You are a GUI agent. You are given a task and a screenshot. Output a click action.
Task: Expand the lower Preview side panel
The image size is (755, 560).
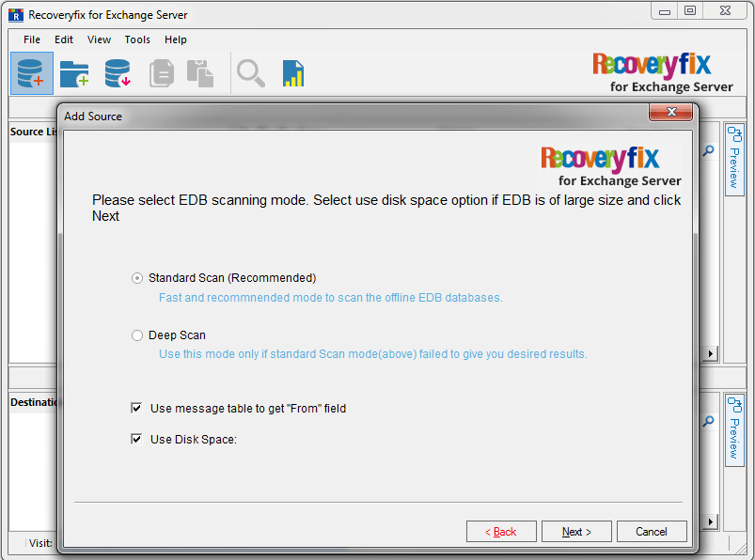pyautogui.click(x=734, y=429)
